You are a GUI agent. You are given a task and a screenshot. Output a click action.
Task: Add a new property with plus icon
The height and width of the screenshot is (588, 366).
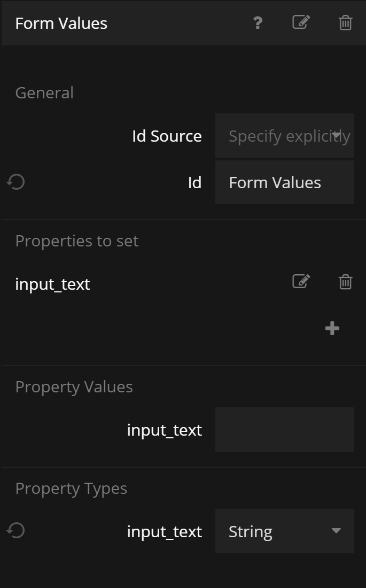pos(332,328)
